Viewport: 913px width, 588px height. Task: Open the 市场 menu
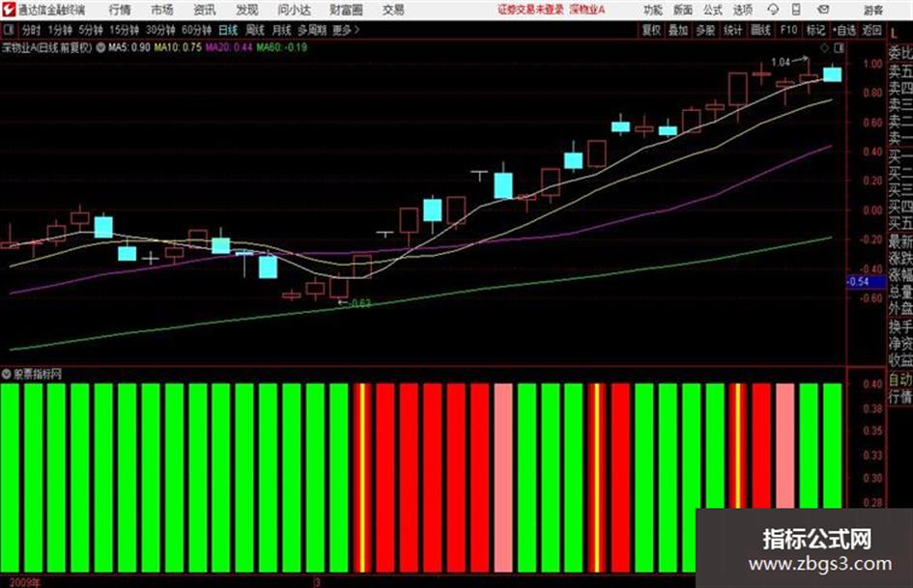point(162,10)
